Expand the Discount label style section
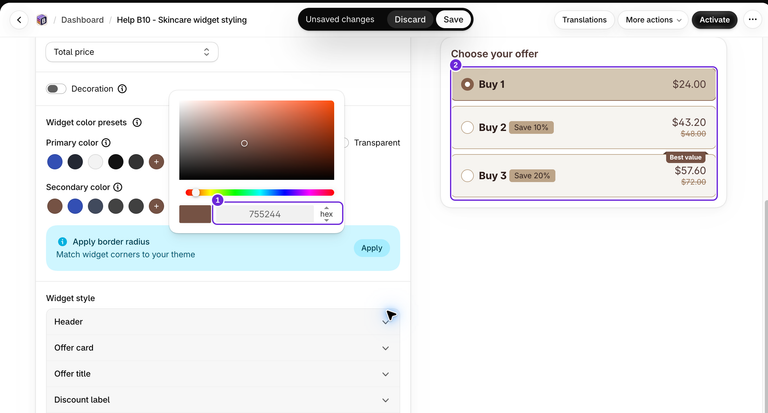The height and width of the screenshot is (413, 768). [223, 400]
